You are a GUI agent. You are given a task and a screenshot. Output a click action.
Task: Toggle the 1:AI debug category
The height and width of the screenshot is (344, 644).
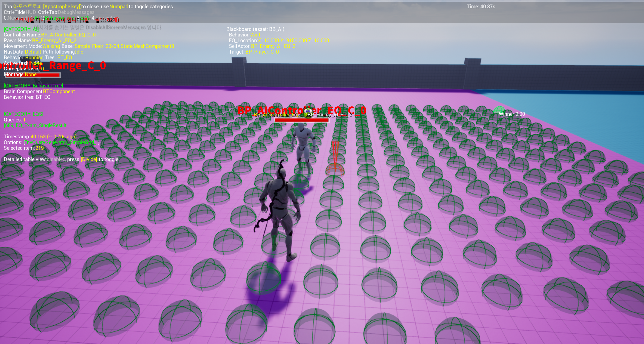click(x=35, y=18)
